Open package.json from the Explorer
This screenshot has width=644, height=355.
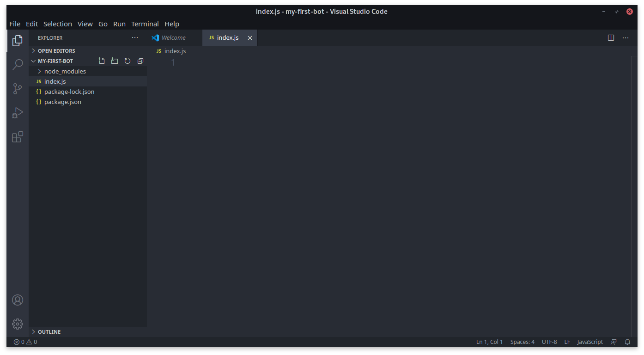[x=88, y=102]
